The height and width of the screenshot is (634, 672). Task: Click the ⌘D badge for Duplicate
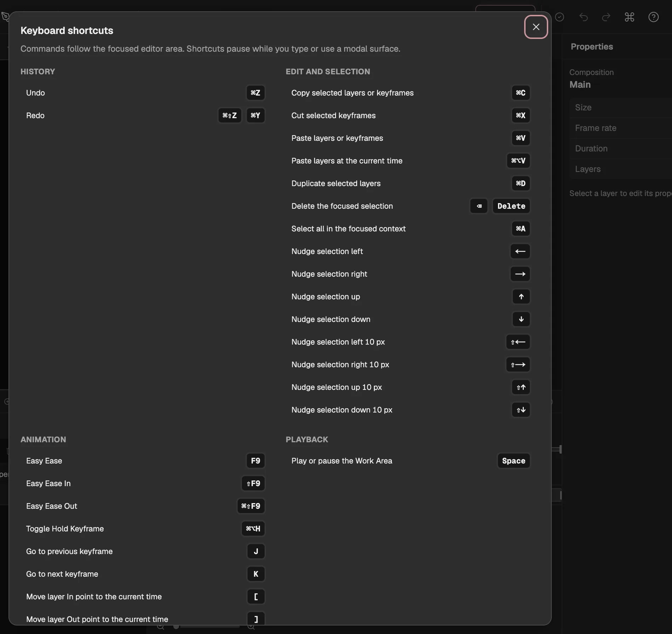[521, 183]
